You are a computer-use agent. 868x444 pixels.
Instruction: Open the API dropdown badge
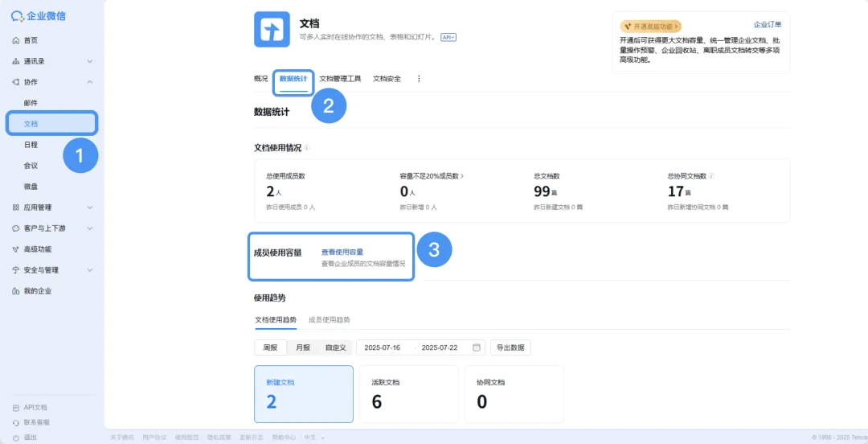pos(448,37)
